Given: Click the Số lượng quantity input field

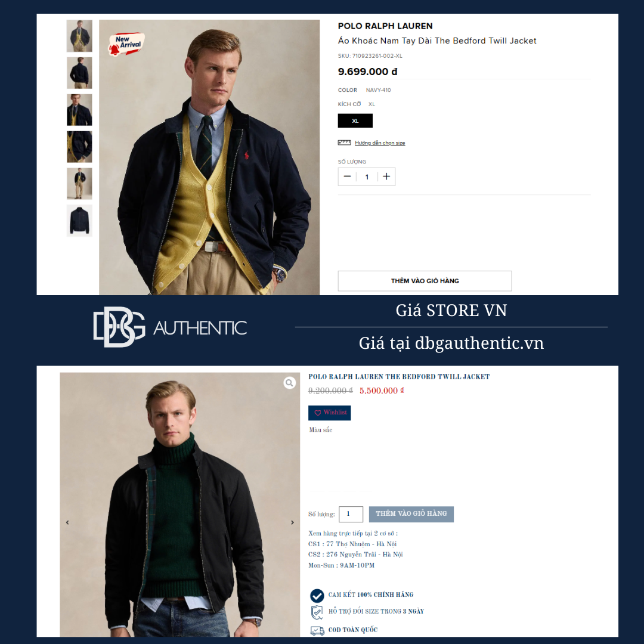Looking at the screenshot, I should pyautogui.click(x=351, y=514).
